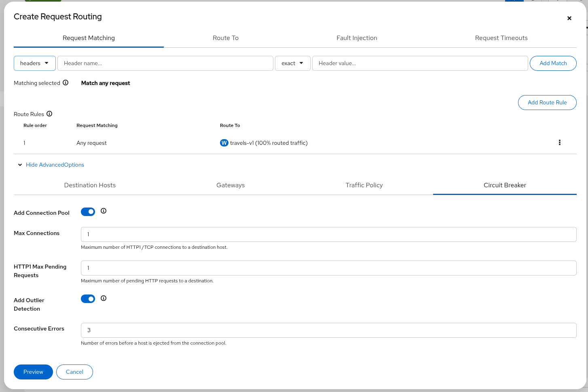588x392 pixels.
Task: Turn off Add Outlier Detection toggle
Action: (88, 299)
